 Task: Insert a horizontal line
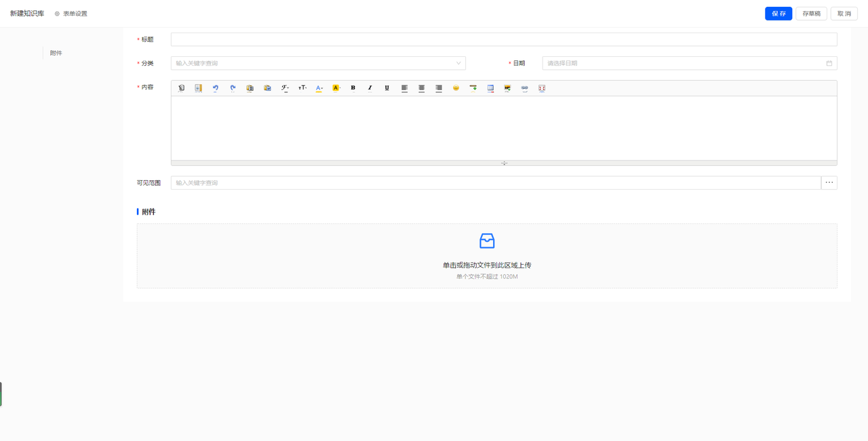click(x=473, y=88)
